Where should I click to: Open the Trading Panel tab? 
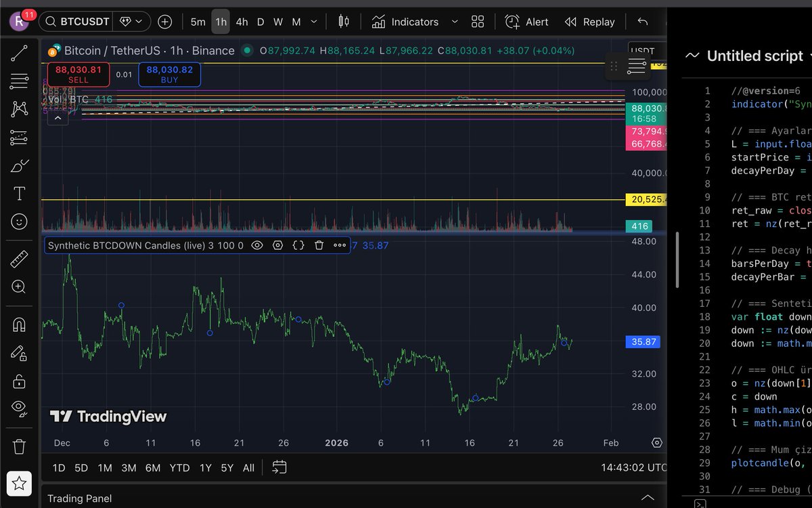79,499
